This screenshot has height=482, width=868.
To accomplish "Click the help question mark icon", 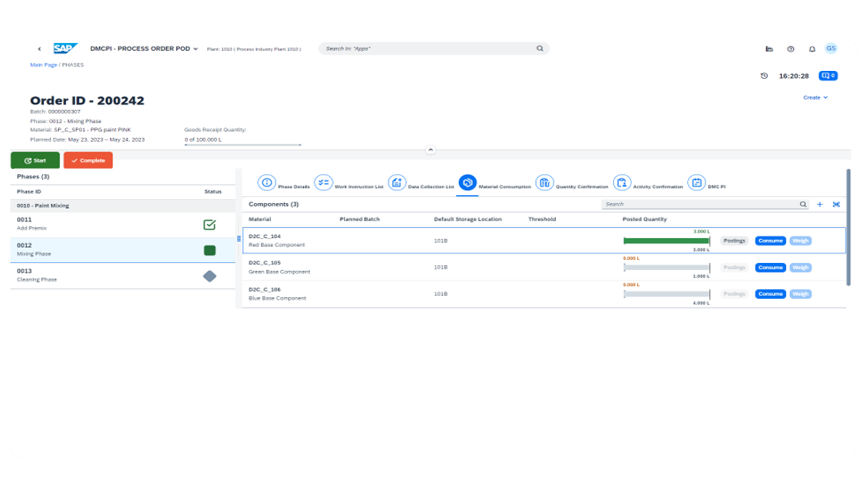I will [x=790, y=49].
